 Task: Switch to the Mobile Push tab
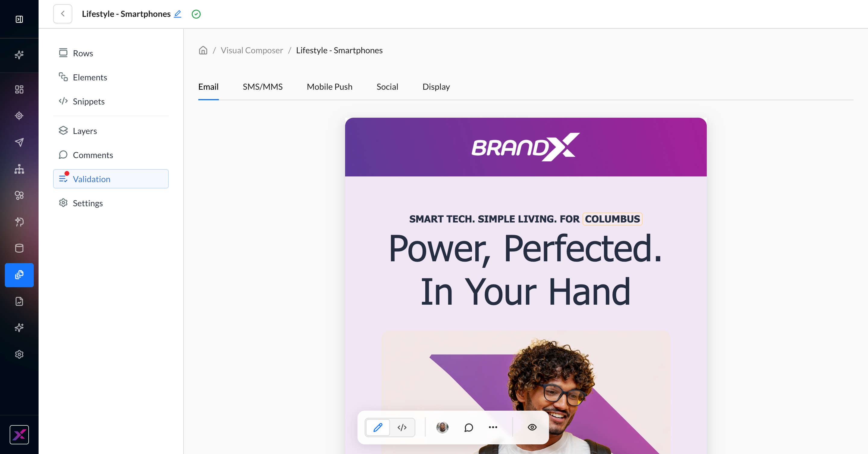(329, 87)
